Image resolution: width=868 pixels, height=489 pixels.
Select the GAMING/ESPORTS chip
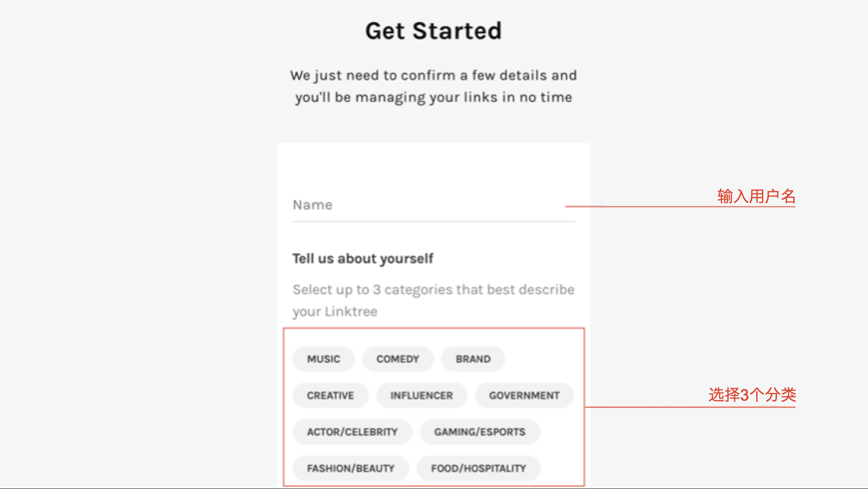pyautogui.click(x=480, y=432)
